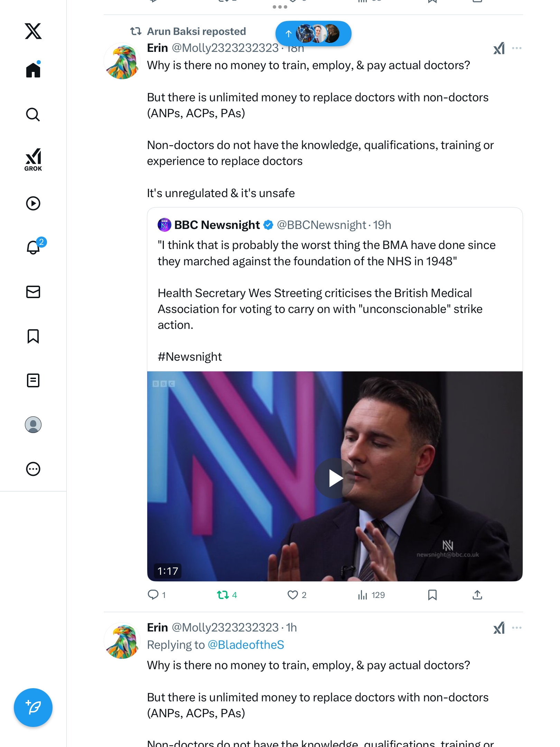Toggle like on Erin's quote post
Screen dimensions: 560x747
[293, 595]
